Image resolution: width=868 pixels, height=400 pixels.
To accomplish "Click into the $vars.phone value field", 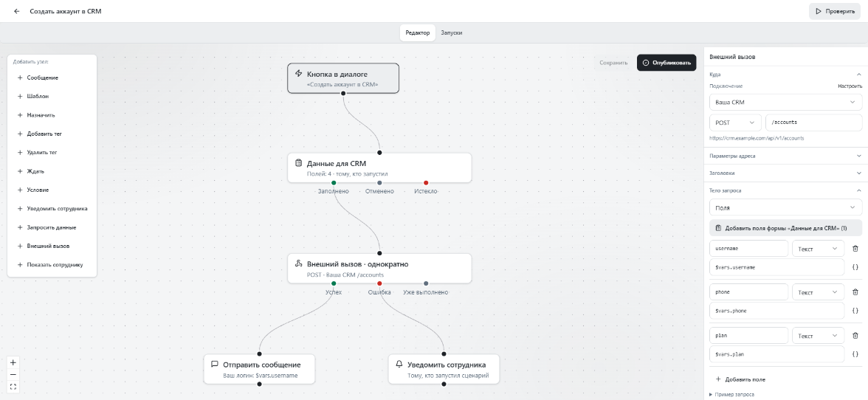I will pos(776,311).
